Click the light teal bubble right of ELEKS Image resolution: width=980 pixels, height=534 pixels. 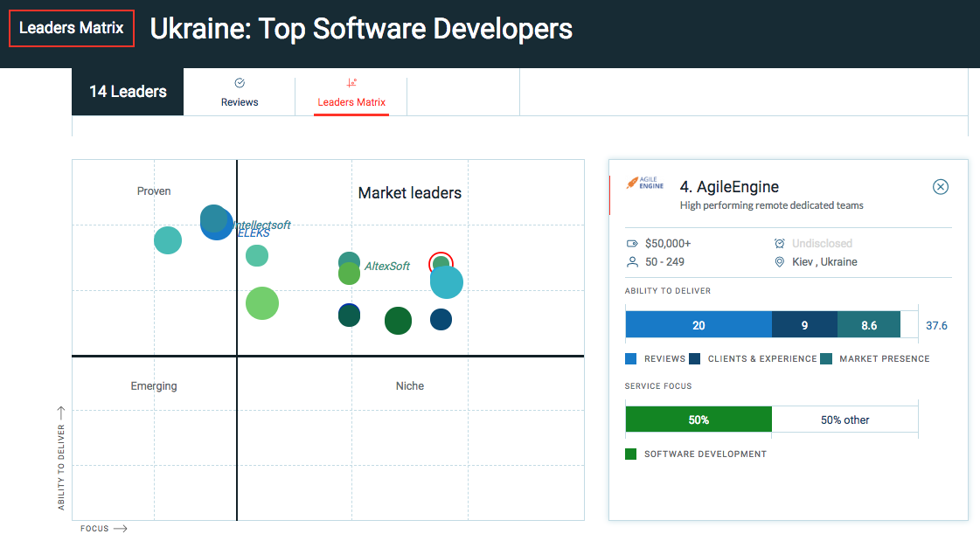click(x=257, y=255)
